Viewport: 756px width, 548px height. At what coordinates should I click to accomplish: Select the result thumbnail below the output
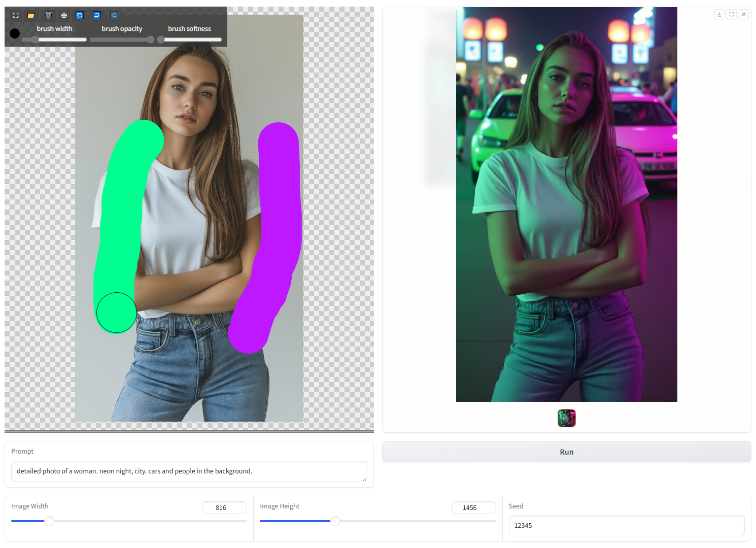point(566,418)
